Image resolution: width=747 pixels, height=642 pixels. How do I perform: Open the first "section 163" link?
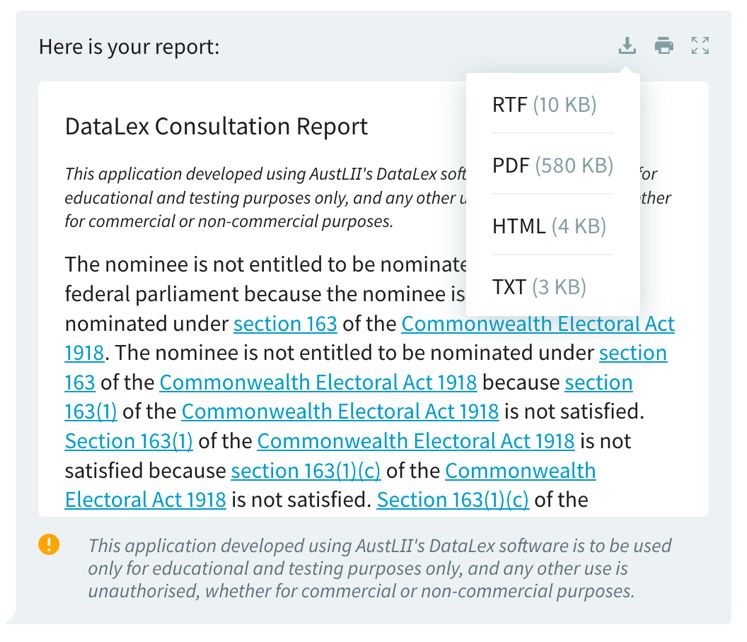click(x=285, y=324)
